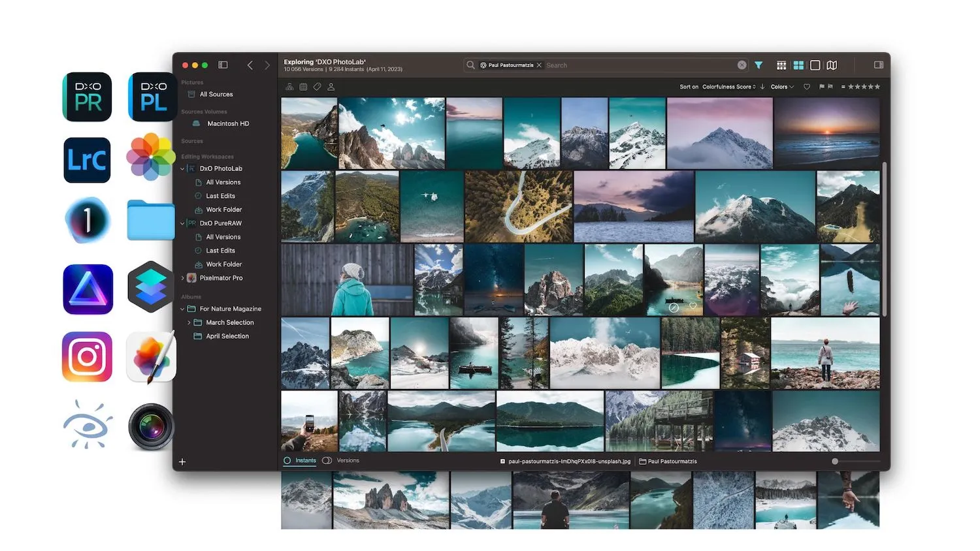Open the blue Finder folder icon
The height and width of the screenshot is (551, 980).
pos(151,220)
